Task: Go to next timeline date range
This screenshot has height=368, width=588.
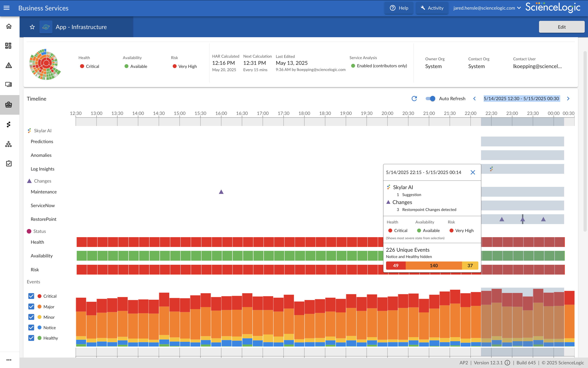Action: pyautogui.click(x=568, y=99)
